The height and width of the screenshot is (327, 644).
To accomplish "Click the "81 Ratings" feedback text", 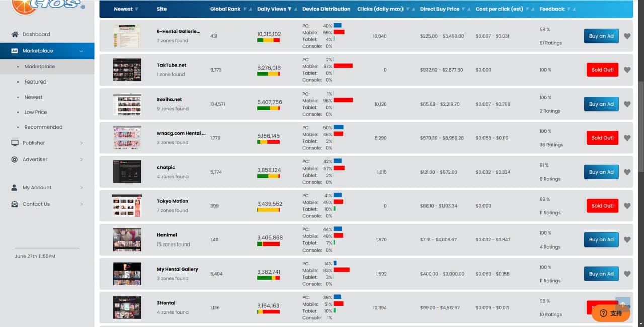I will pyautogui.click(x=551, y=43).
